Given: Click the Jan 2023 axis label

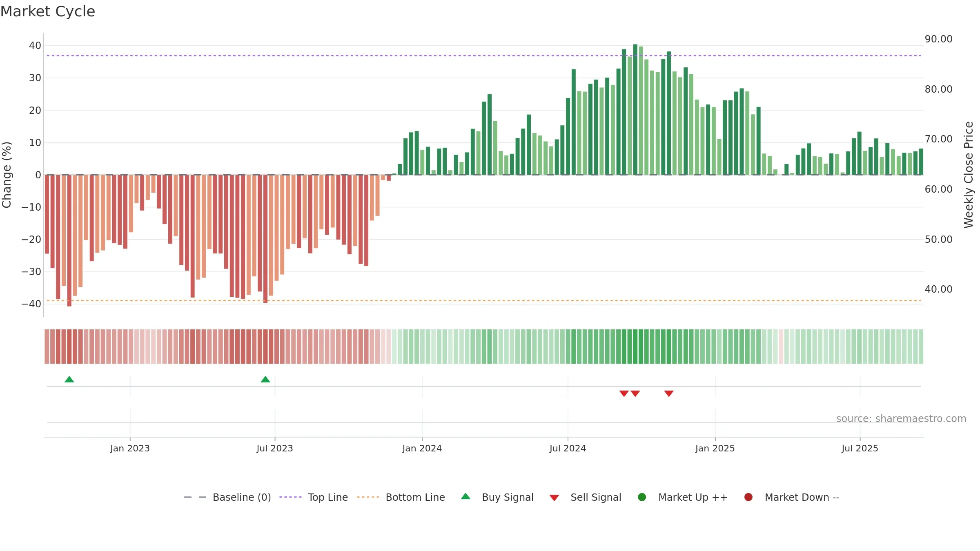Looking at the screenshot, I should pyautogui.click(x=130, y=449).
